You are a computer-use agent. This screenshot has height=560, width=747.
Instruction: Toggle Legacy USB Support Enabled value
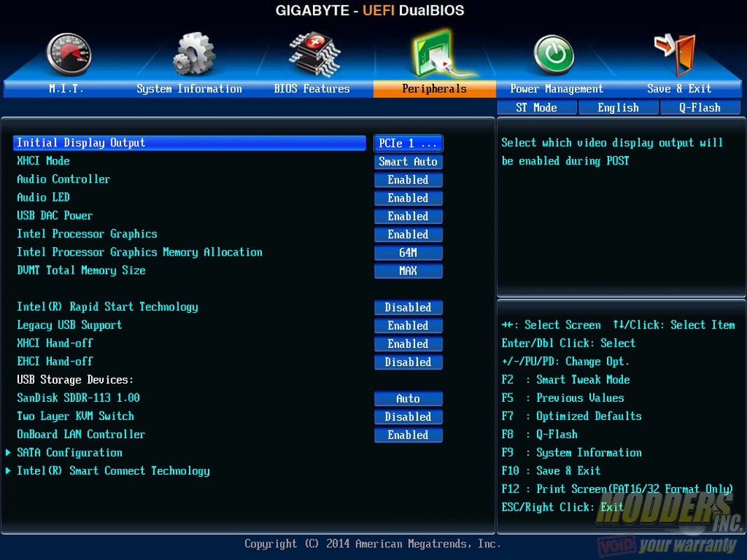[x=408, y=325]
